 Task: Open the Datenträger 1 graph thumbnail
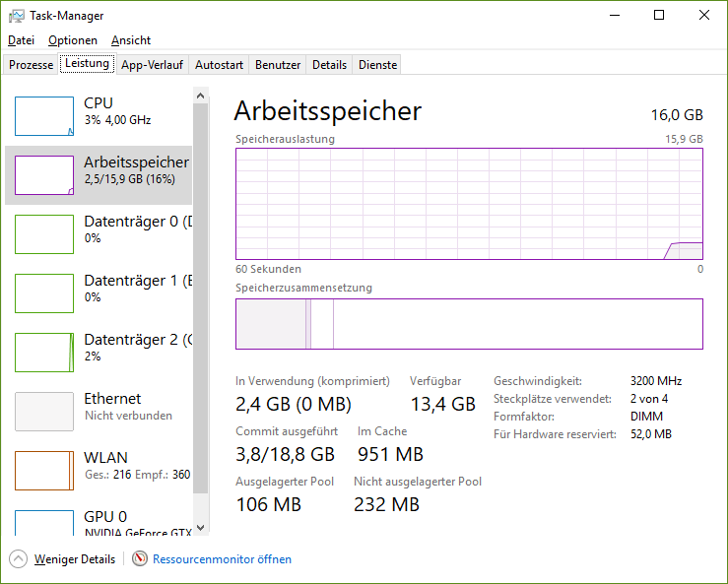(44, 293)
